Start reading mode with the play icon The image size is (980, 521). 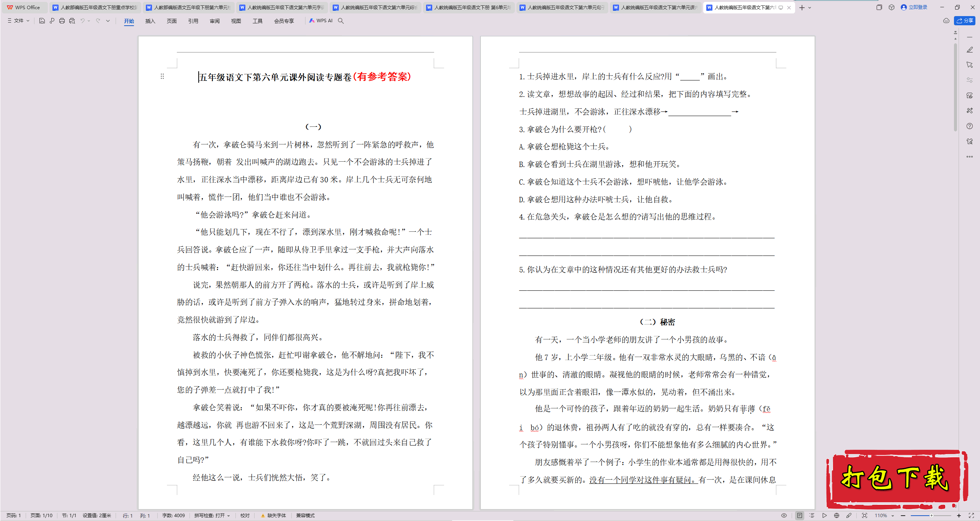[824, 516]
